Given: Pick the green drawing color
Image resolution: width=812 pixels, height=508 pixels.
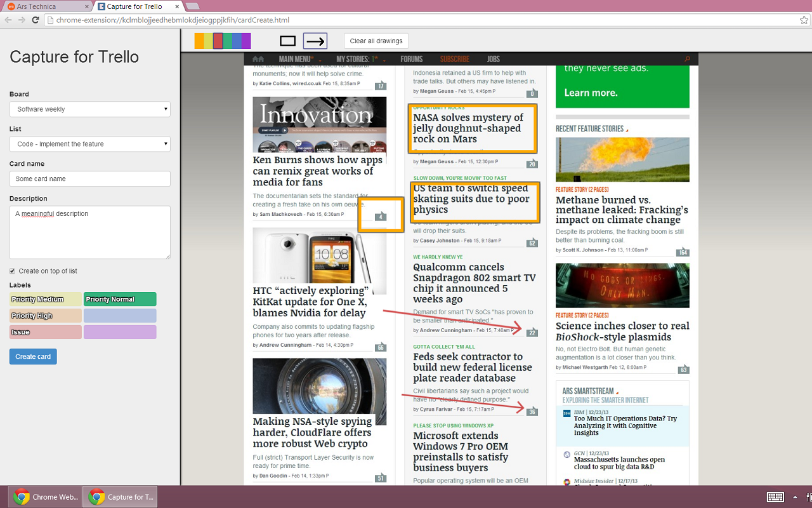Looking at the screenshot, I should point(227,41).
